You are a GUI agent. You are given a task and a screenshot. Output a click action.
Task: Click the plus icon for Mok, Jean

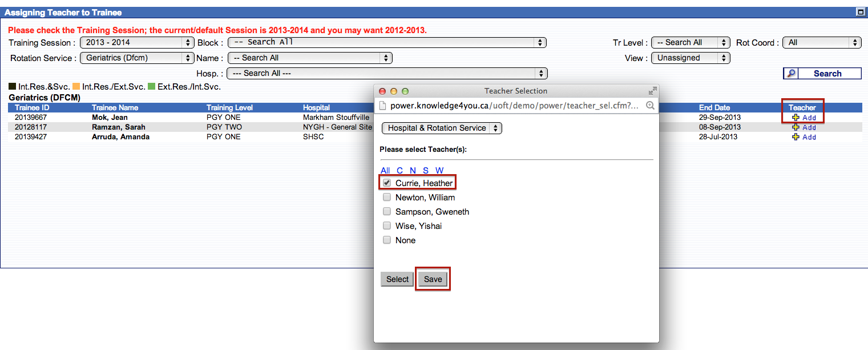[x=796, y=118]
